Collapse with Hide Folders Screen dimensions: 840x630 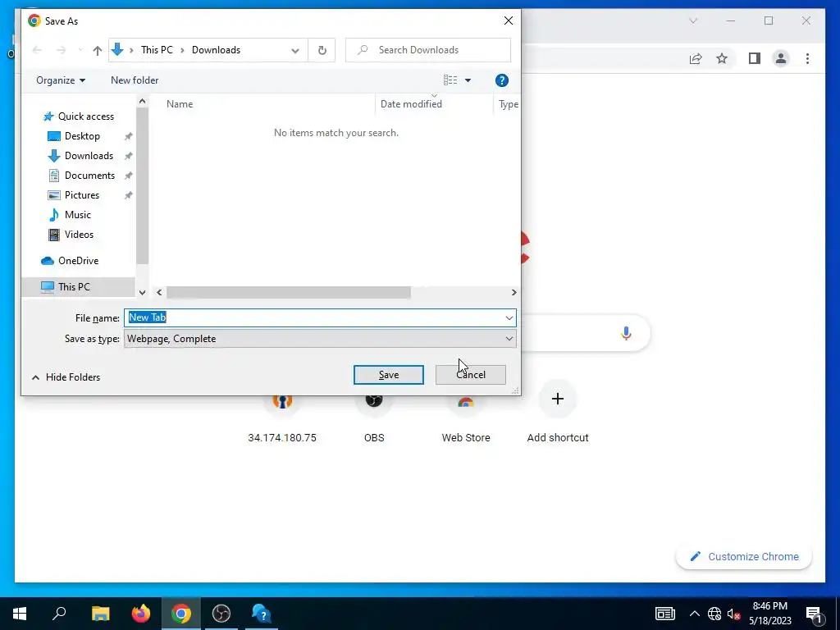pos(66,377)
